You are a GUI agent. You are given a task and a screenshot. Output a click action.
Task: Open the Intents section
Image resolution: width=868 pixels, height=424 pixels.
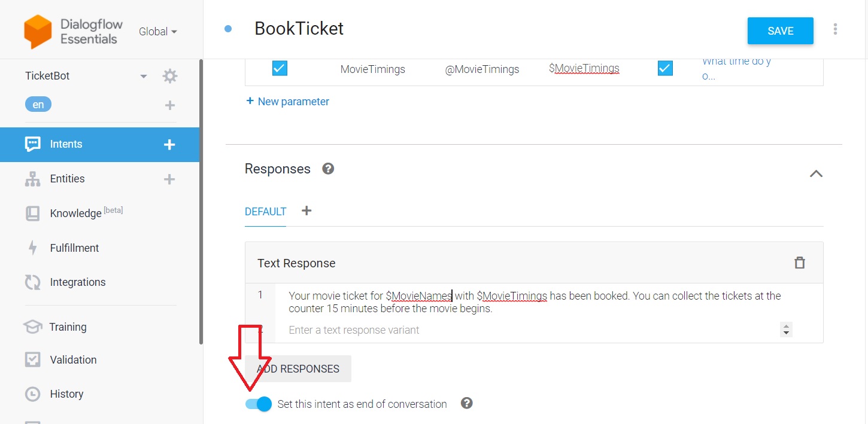click(66, 144)
